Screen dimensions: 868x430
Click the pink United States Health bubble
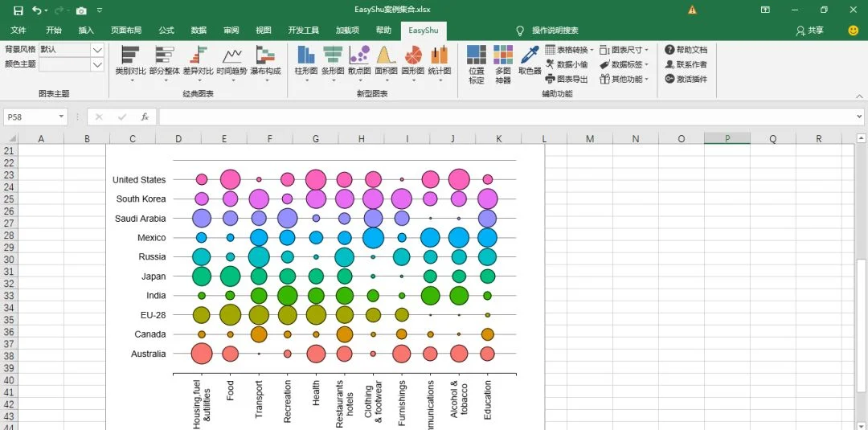pos(316,180)
